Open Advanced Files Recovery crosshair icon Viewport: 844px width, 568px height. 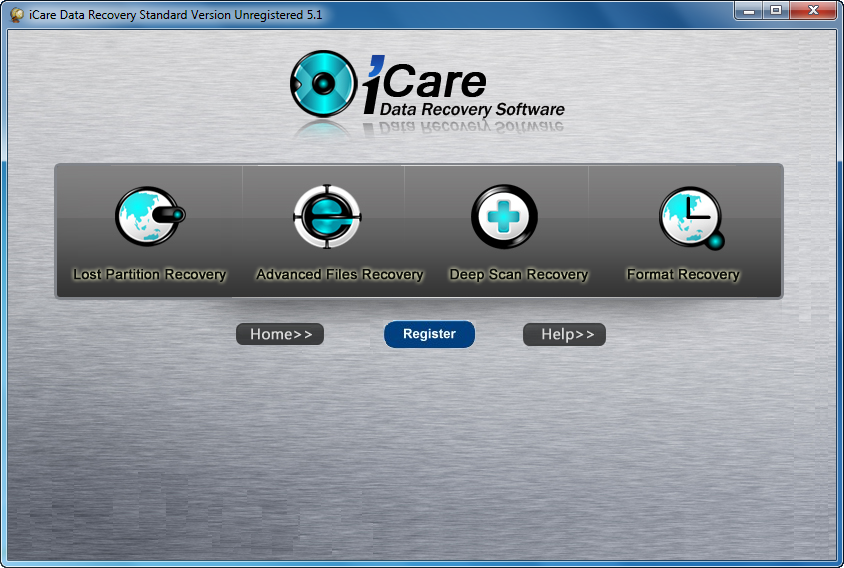click(327, 216)
